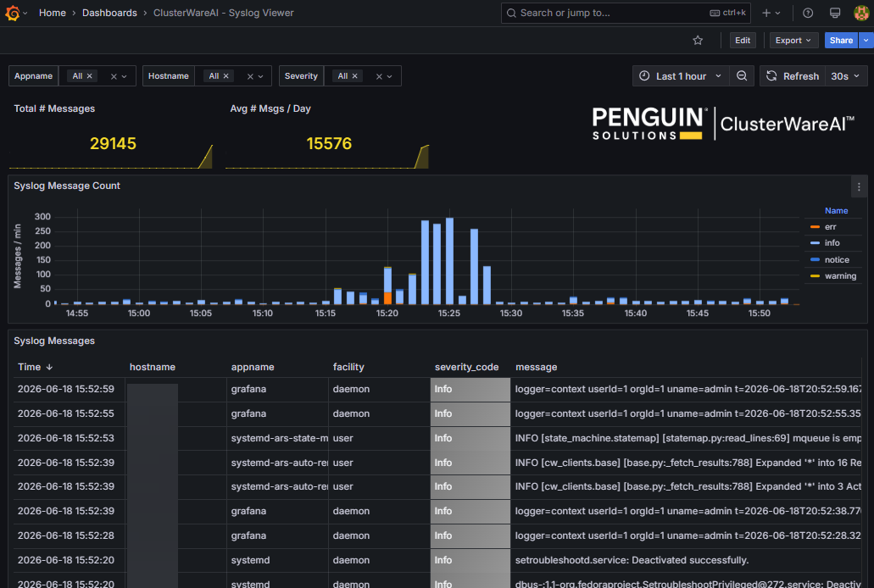The height and width of the screenshot is (588, 874).
Task: Sort table by hostname column
Action: pos(153,367)
